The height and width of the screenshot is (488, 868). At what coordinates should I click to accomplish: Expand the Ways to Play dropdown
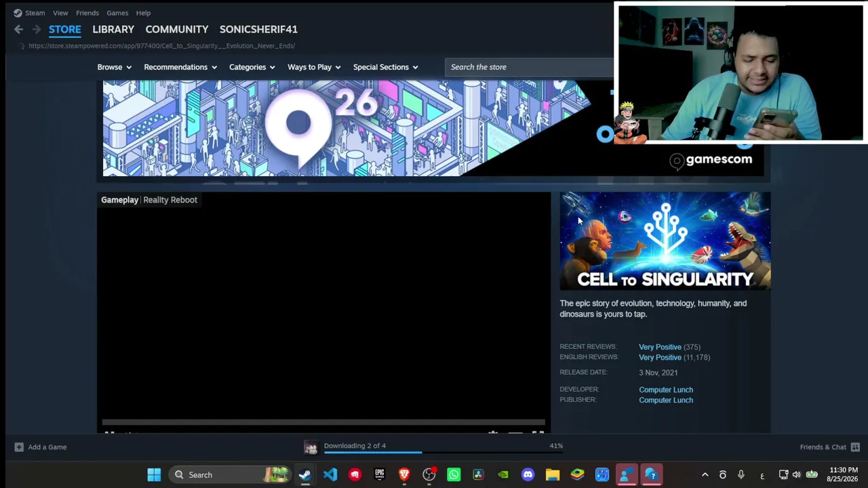pos(314,67)
